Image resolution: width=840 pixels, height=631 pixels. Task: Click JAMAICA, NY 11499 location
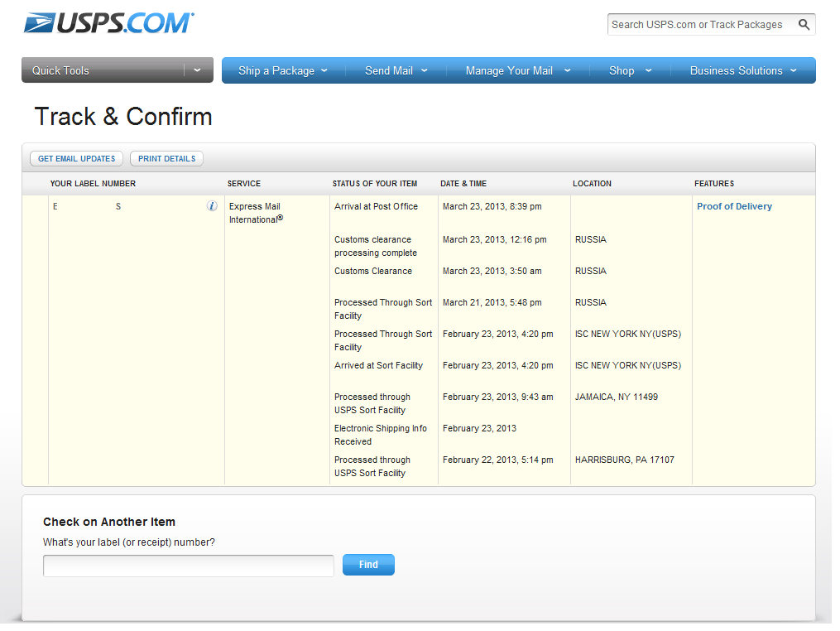click(616, 397)
